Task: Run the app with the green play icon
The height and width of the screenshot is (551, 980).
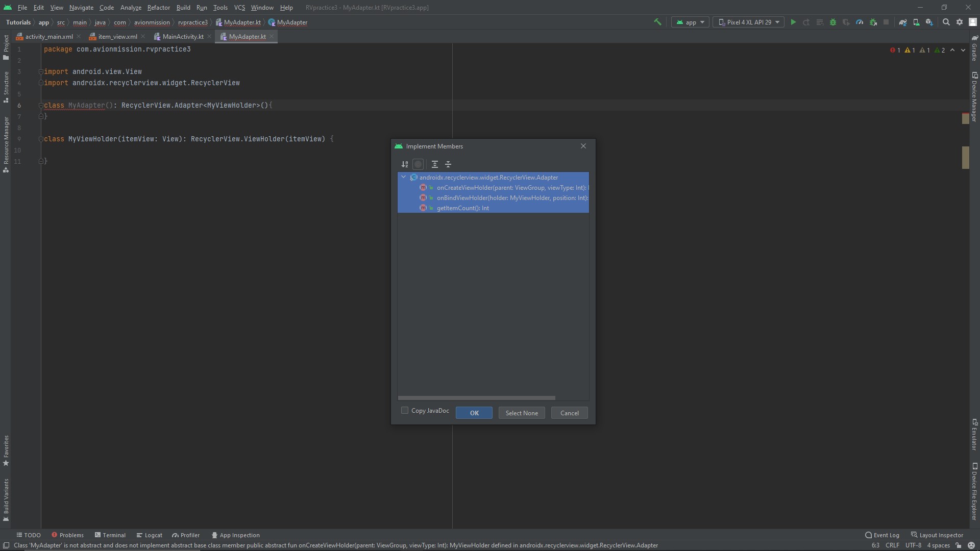Action: coord(793,22)
